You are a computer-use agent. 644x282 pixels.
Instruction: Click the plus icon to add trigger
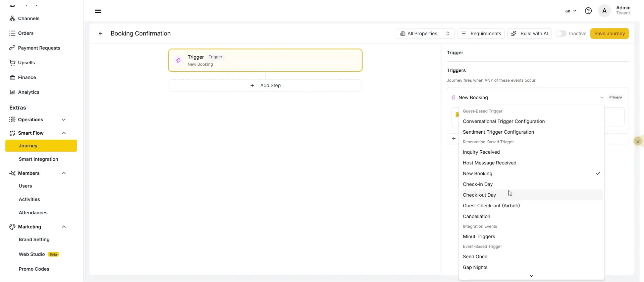click(454, 139)
